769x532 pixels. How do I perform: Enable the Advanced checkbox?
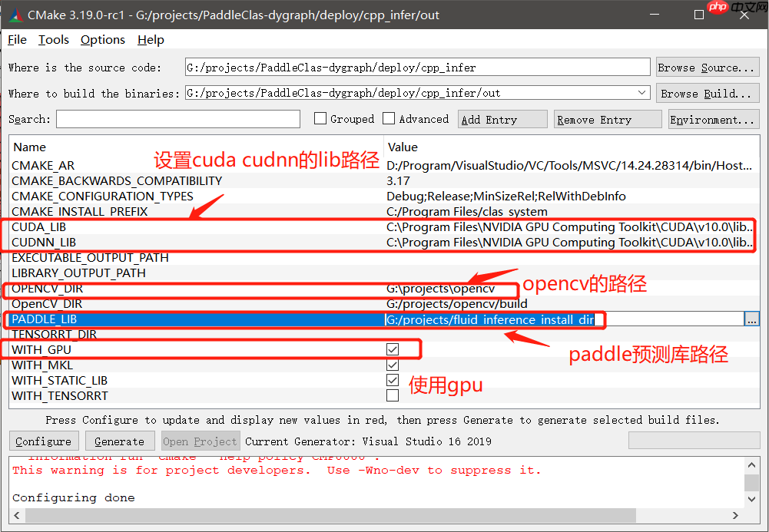point(389,119)
